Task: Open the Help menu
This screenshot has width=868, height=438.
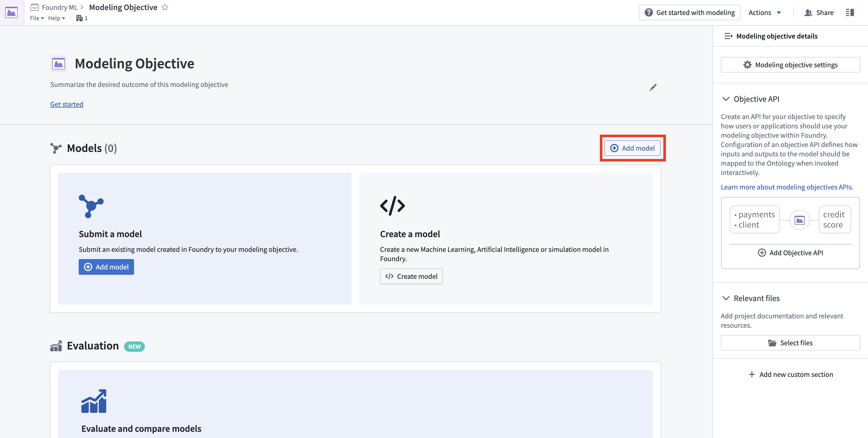Action: pos(56,18)
